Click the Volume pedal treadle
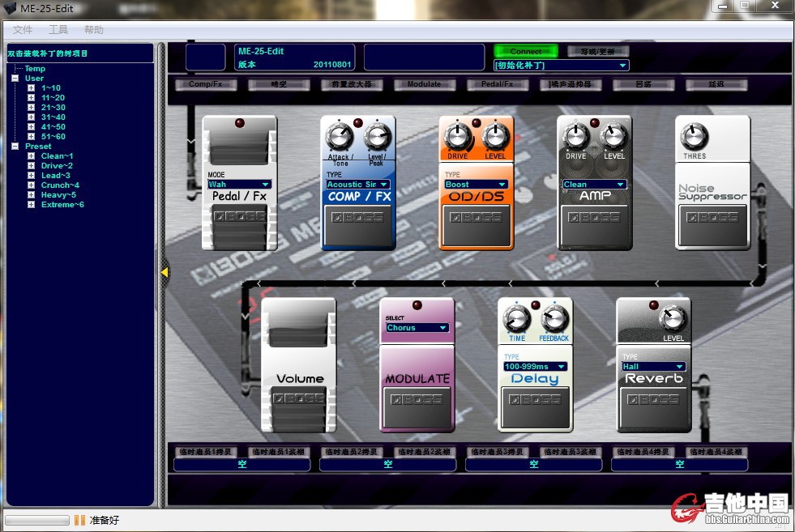 click(x=299, y=329)
